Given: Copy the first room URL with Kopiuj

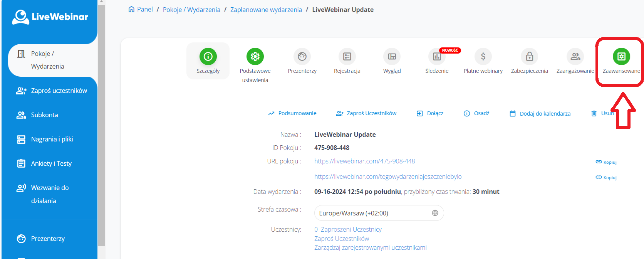Looking at the screenshot, I should [606, 162].
